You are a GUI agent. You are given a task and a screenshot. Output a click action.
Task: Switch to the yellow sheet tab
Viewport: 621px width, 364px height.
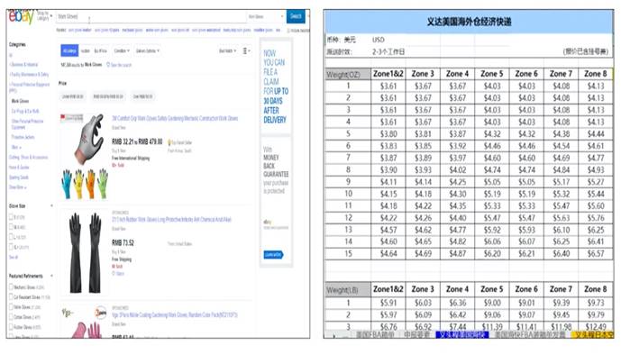(592, 335)
